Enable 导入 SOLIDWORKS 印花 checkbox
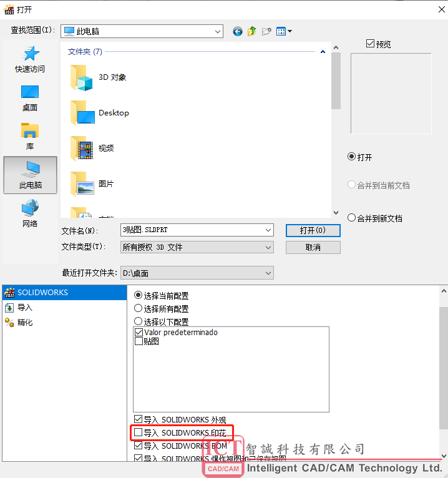Screen dimensions: 448x478 pos(139,432)
